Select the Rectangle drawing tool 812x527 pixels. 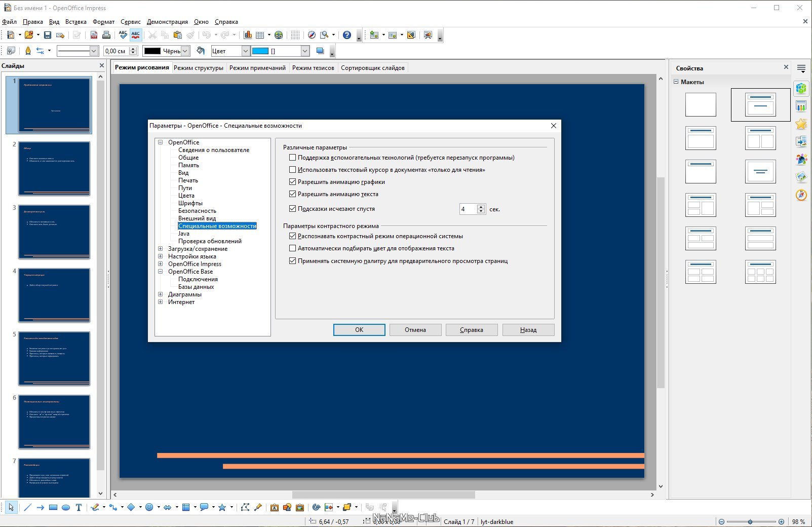click(x=53, y=507)
